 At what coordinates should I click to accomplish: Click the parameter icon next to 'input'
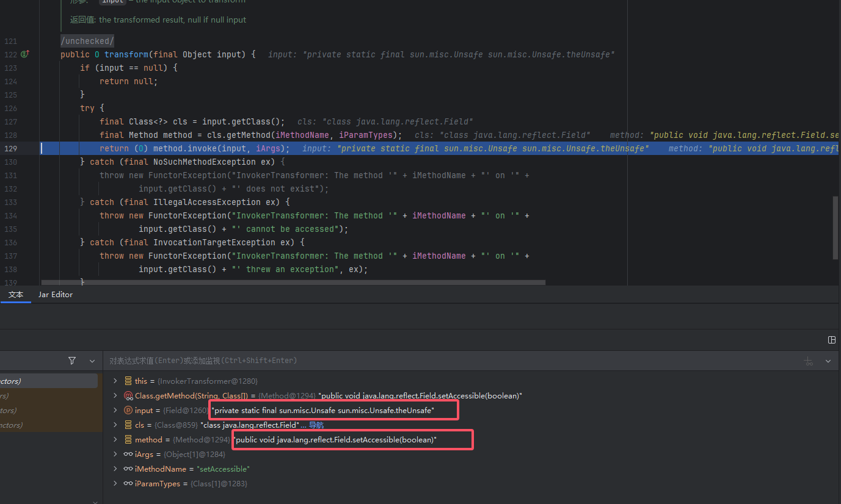point(128,410)
